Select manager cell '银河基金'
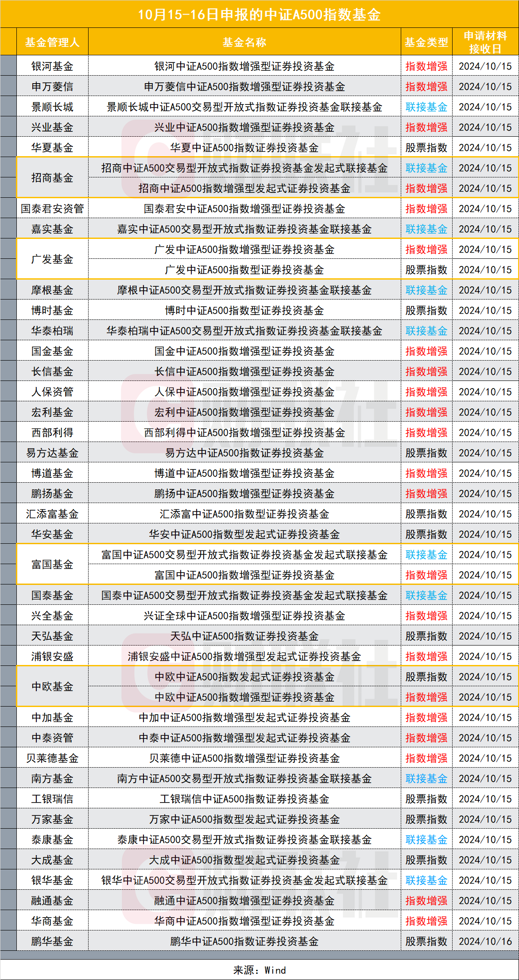This screenshot has width=519, height=980. click(52, 66)
